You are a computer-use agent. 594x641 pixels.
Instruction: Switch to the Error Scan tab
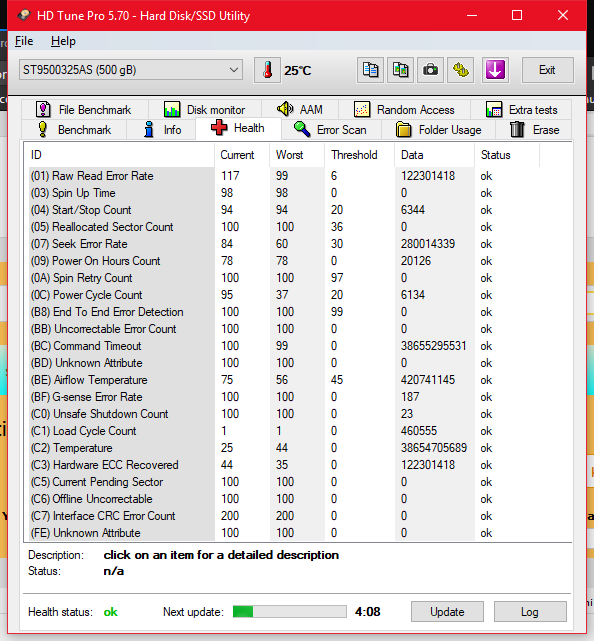(330, 130)
